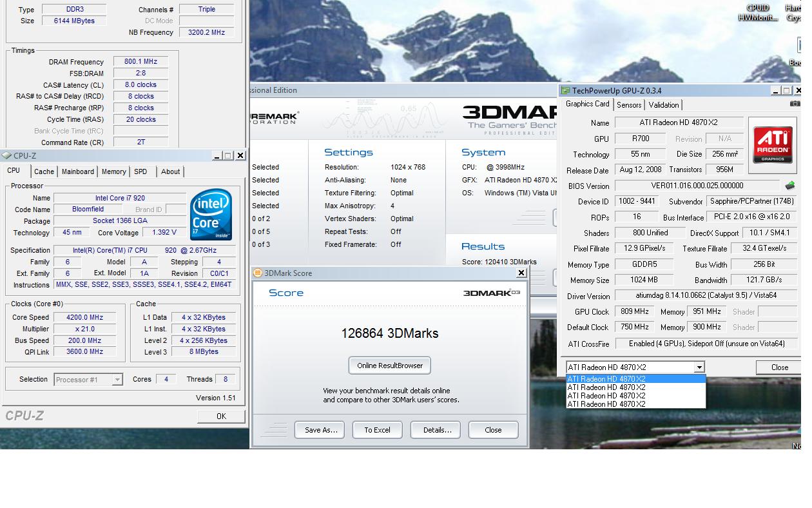The height and width of the screenshot is (508, 812).
Task: Click the DRAM Frequency value 800.1 MHz
Action: pos(140,62)
